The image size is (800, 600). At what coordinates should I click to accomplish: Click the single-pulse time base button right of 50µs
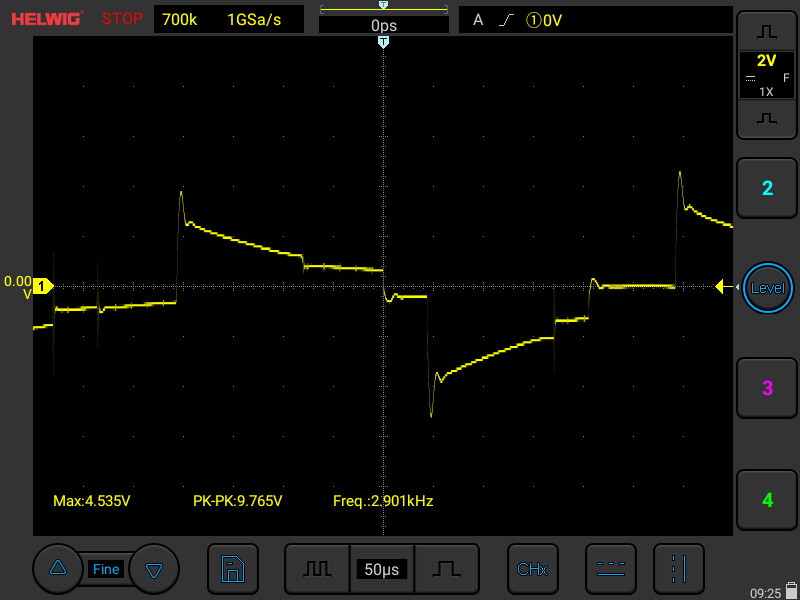coord(446,569)
